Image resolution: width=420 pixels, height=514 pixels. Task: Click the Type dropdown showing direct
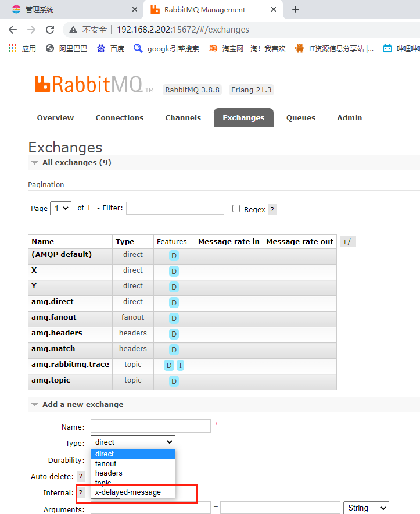coord(133,442)
